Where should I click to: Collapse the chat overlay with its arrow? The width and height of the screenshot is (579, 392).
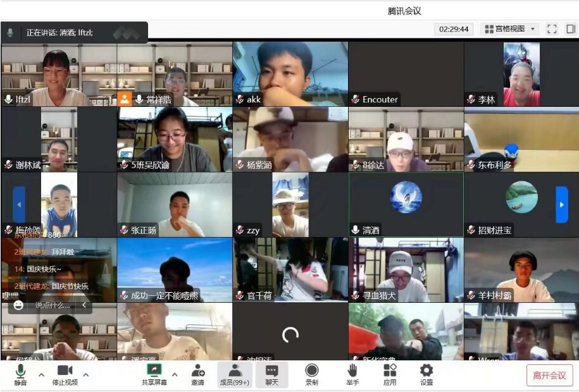[x=84, y=305]
